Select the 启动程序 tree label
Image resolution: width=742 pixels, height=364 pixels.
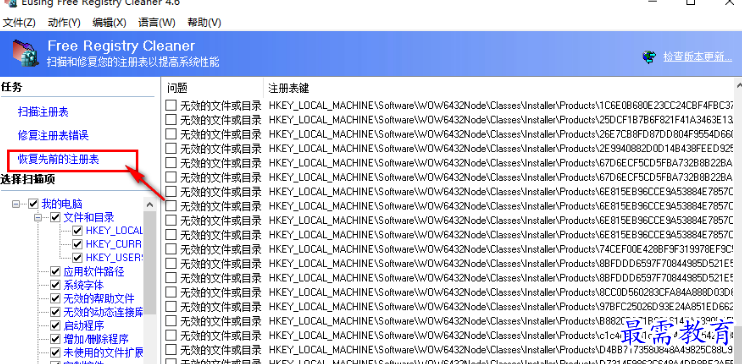(x=84, y=326)
